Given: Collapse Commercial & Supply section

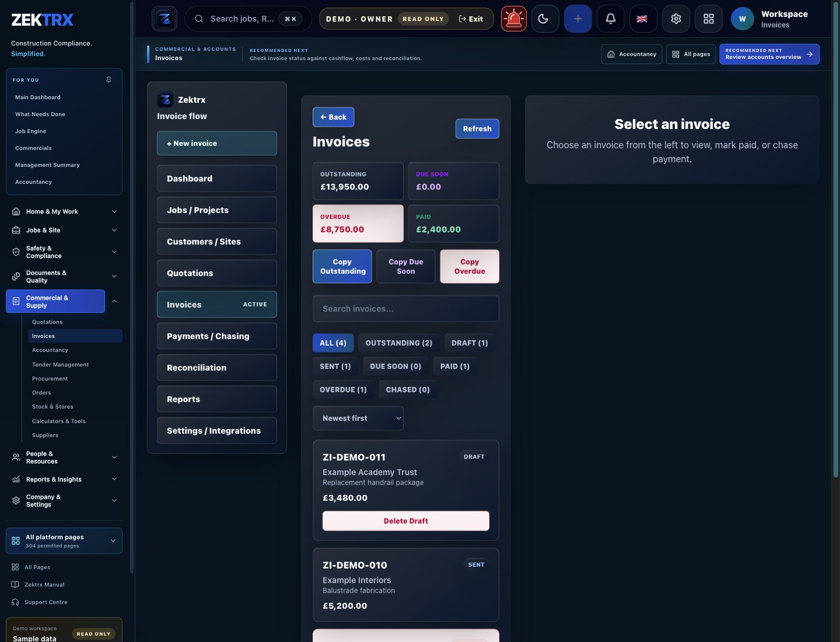Looking at the screenshot, I should [114, 301].
